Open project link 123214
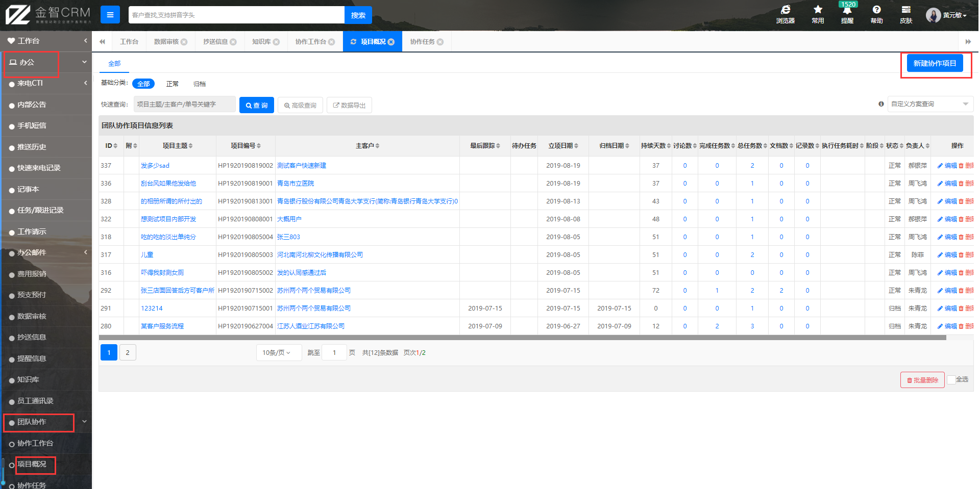980x489 pixels. [x=152, y=308]
